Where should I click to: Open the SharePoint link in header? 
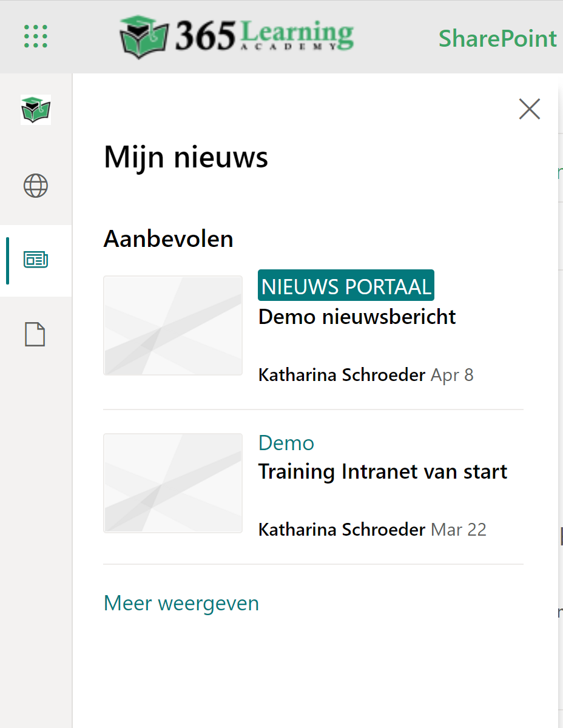(x=497, y=39)
